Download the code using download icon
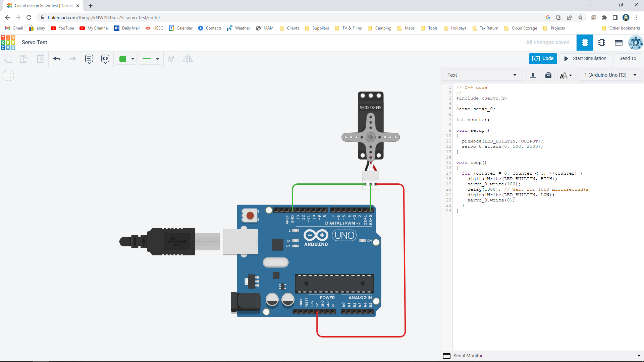The height and width of the screenshot is (362, 644). click(533, 75)
